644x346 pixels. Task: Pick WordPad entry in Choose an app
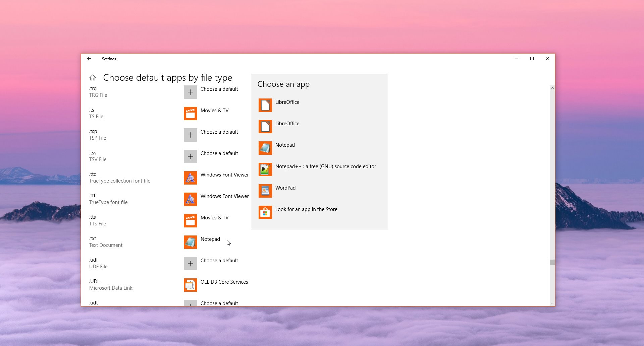285,188
